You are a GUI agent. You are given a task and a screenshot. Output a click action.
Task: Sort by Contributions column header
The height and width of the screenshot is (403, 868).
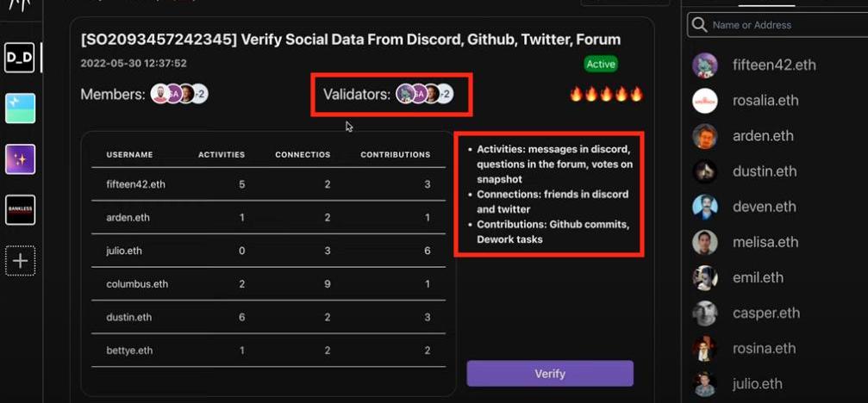[x=395, y=155]
